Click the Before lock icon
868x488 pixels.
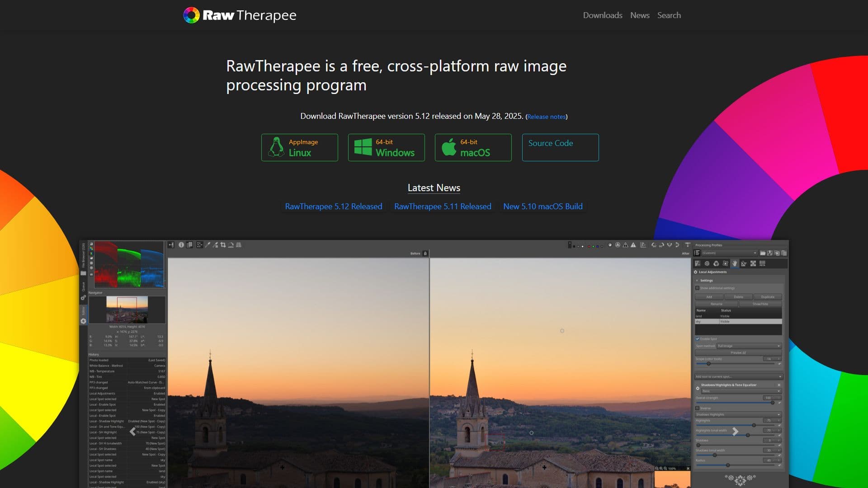(x=425, y=253)
